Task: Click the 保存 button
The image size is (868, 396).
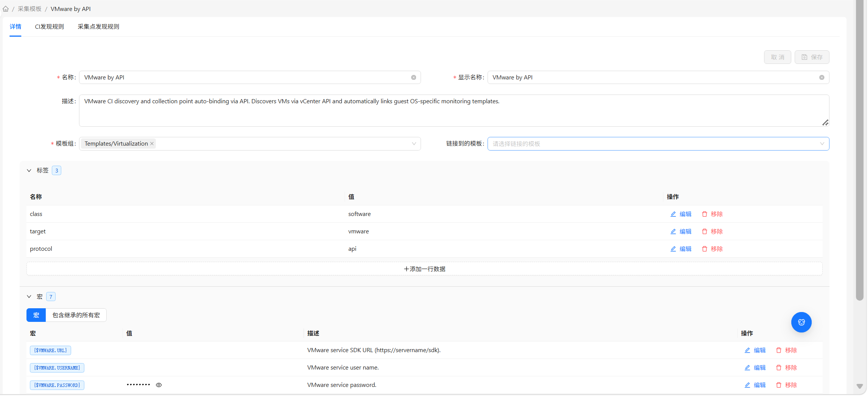Action: tap(812, 57)
